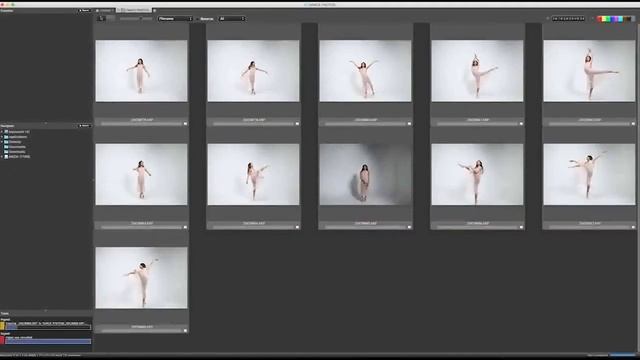Click the yellow task indicator in bottom-left panel

point(2,326)
